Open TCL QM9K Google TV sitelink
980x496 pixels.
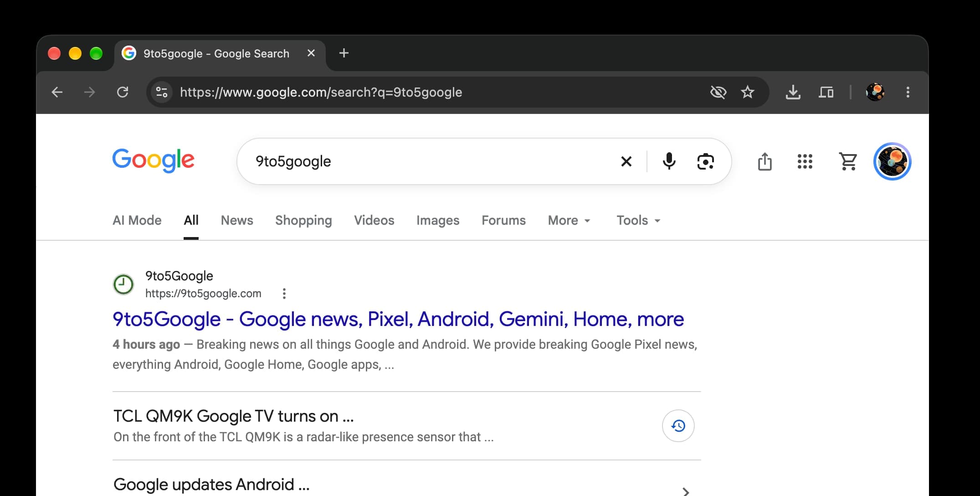point(233,416)
